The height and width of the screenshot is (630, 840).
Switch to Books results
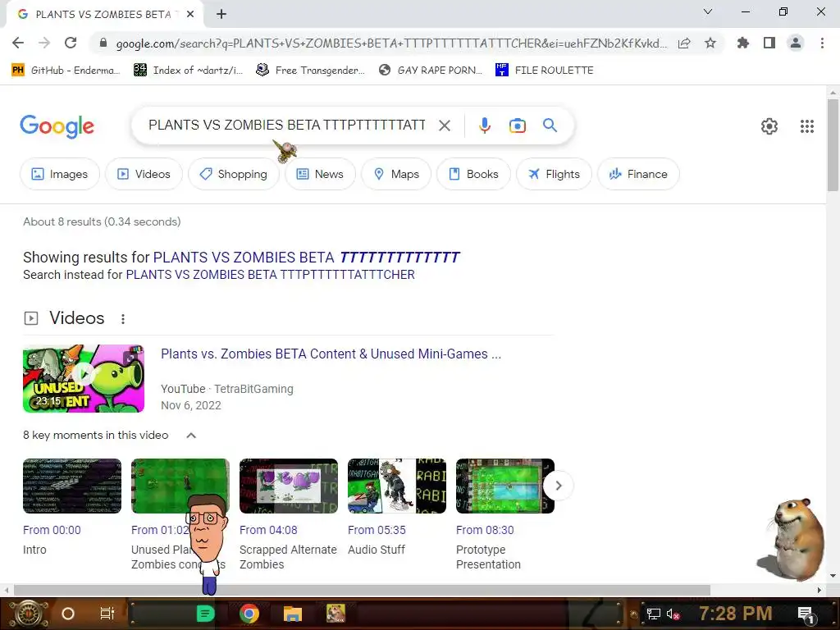(473, 174)
